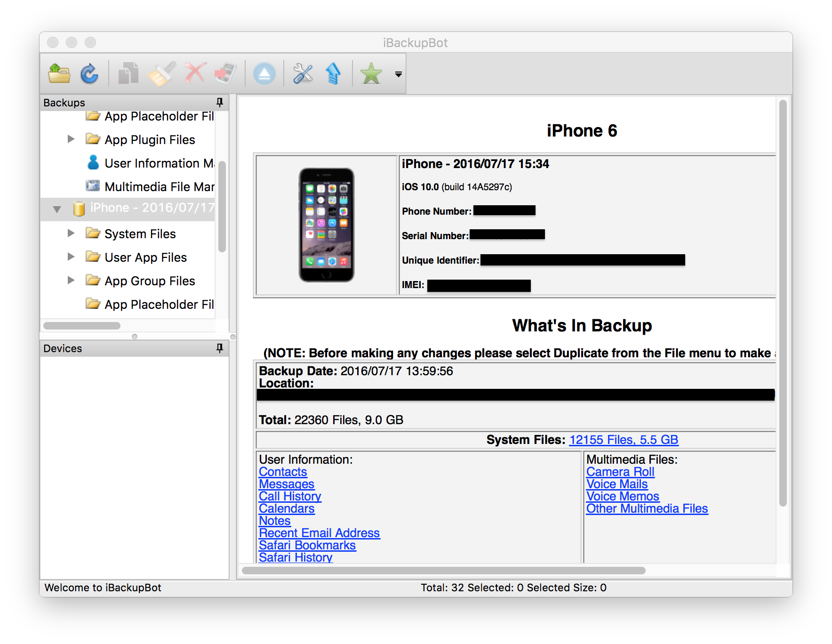
Task: Click the Total: 32 Selected: 0 status text
Action: (x=513, y=588)
